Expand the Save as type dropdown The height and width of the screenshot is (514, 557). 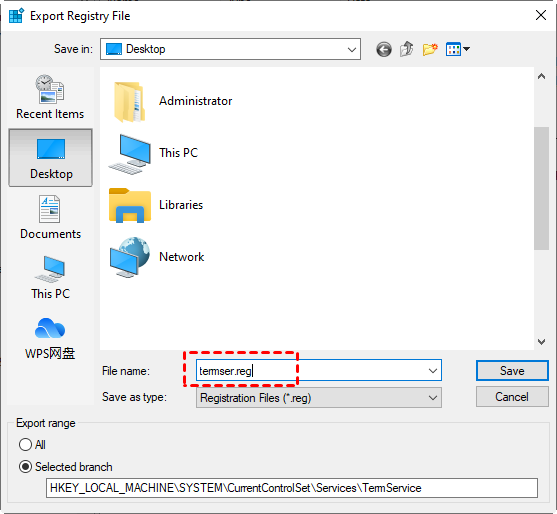(432, 398)
